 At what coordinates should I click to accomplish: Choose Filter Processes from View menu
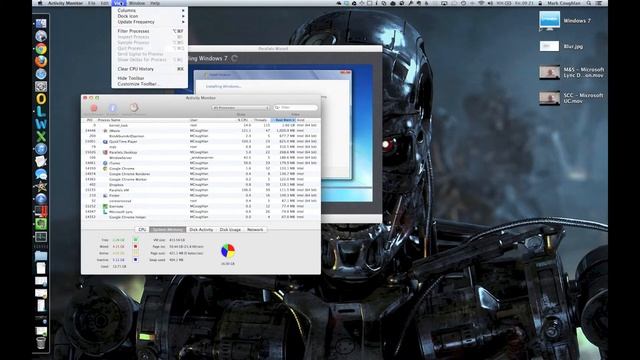pyautogui.click(x=149, y=31)
